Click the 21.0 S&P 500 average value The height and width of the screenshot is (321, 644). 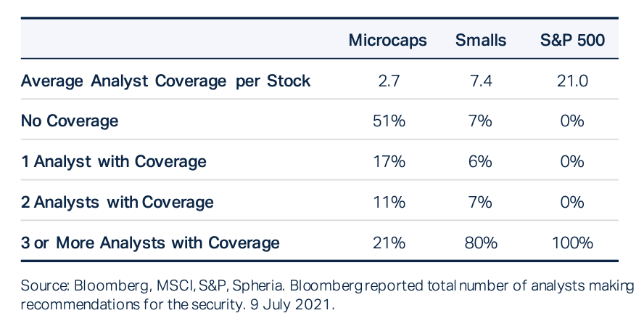coord(572,81)
